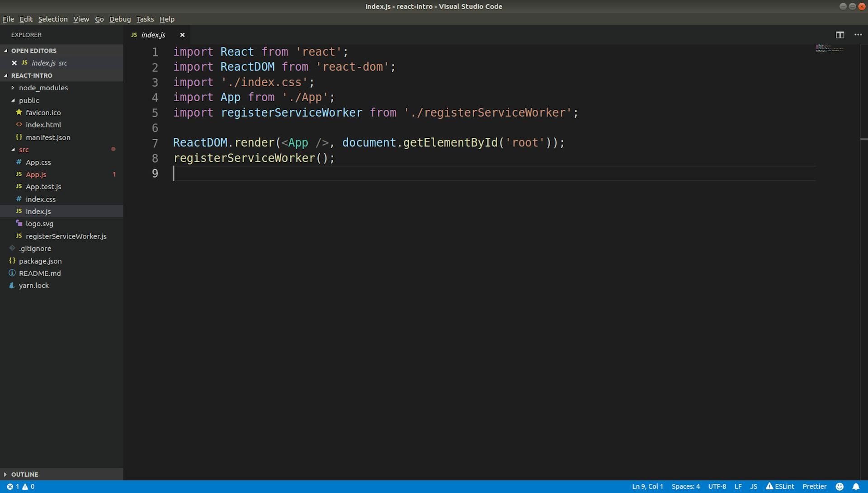Open the Debug menu

[120, 19]
